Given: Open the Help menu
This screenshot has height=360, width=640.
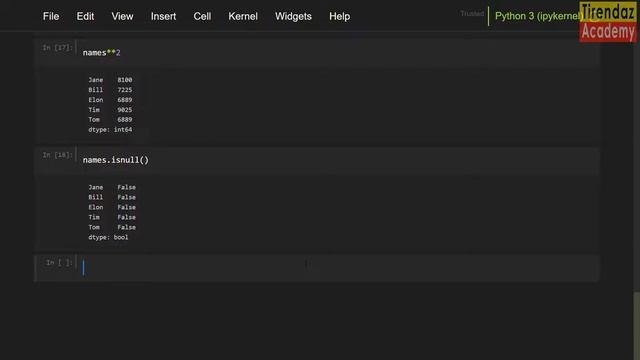Looking at the screenshot, I should coord(339,16).
